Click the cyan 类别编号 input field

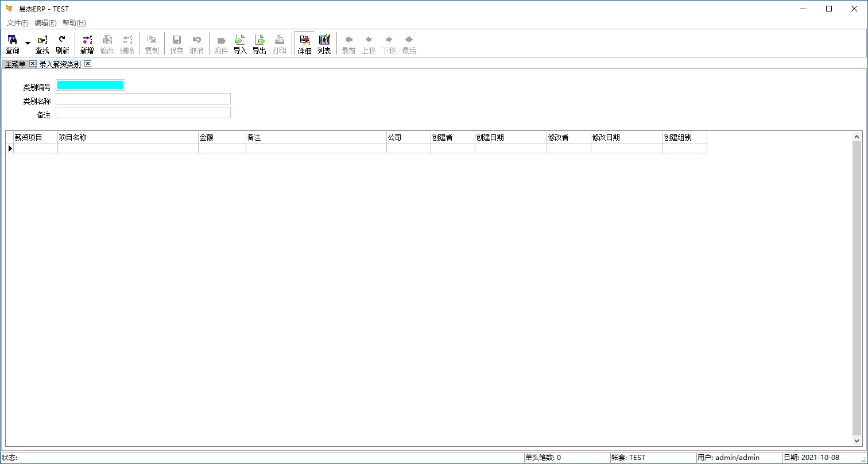pos(90,86)
